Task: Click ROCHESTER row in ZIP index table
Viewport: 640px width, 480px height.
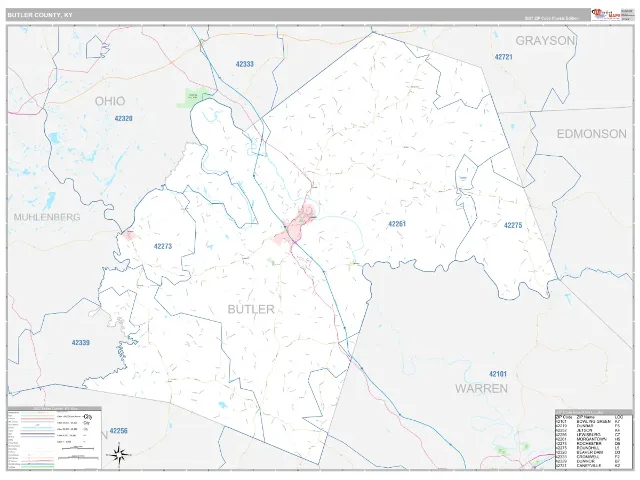Action: (588, 444)
